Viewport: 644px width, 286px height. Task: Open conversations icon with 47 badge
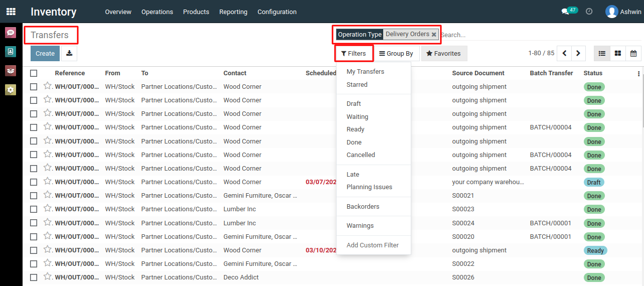coord(569,11)
